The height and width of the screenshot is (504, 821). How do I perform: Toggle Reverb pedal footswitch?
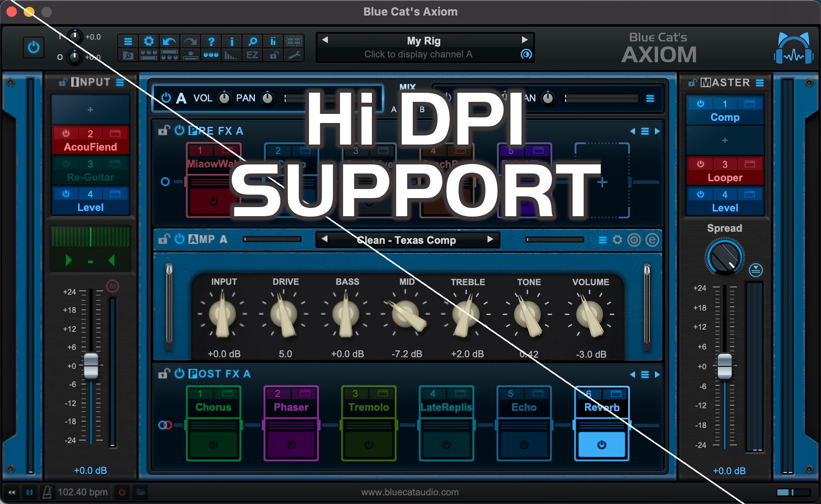tap(601, 444)
